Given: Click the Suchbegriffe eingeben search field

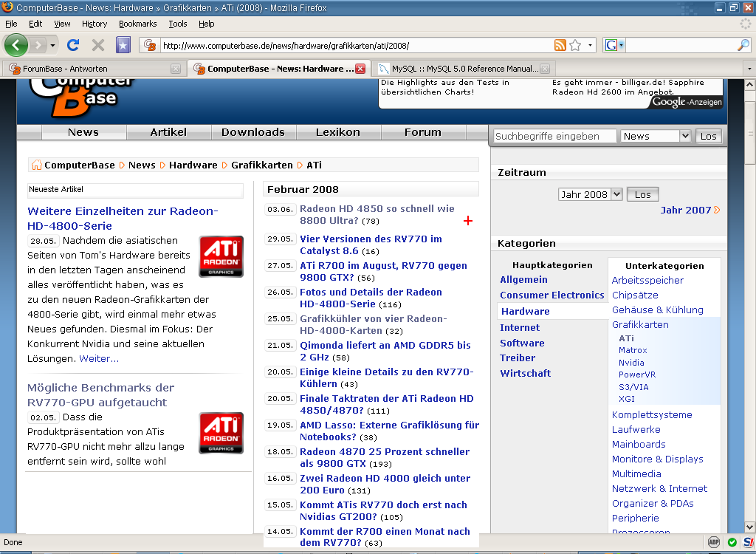Looking at the screenshot, I should pyautogui.click(x=555, y=136).
